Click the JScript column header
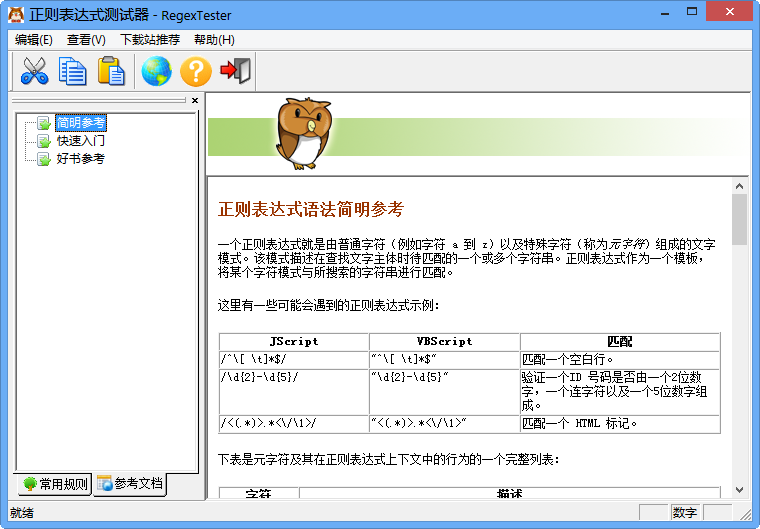The height and width of the screenshot is (529, 760). 294,341
